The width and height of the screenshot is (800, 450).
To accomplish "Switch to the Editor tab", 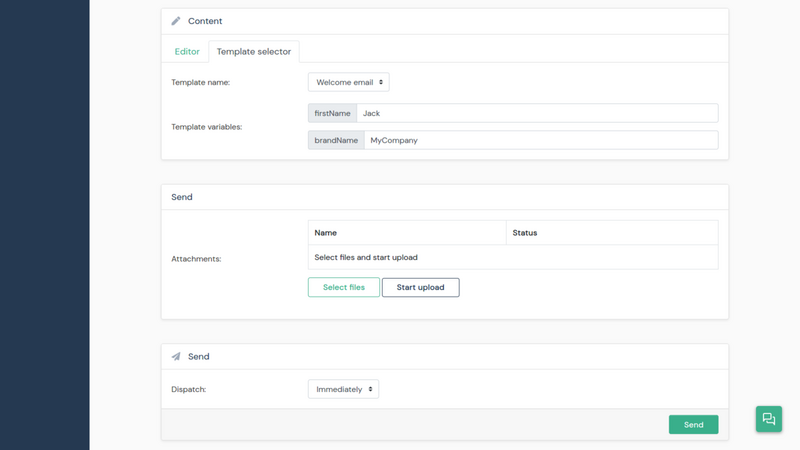I will [187, 52].
